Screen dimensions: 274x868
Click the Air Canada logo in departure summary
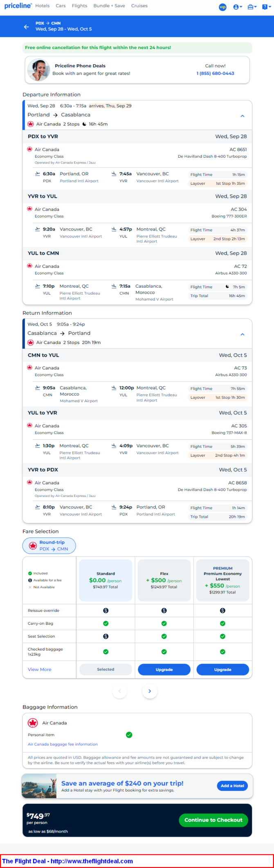click(x=31, y=124)
